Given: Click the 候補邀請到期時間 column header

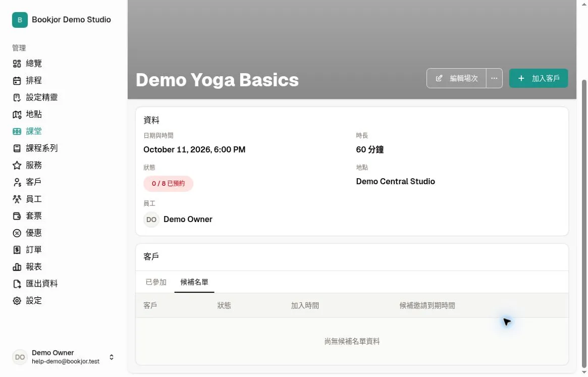Looking at the screenshot, I should (x=427, y=306).
